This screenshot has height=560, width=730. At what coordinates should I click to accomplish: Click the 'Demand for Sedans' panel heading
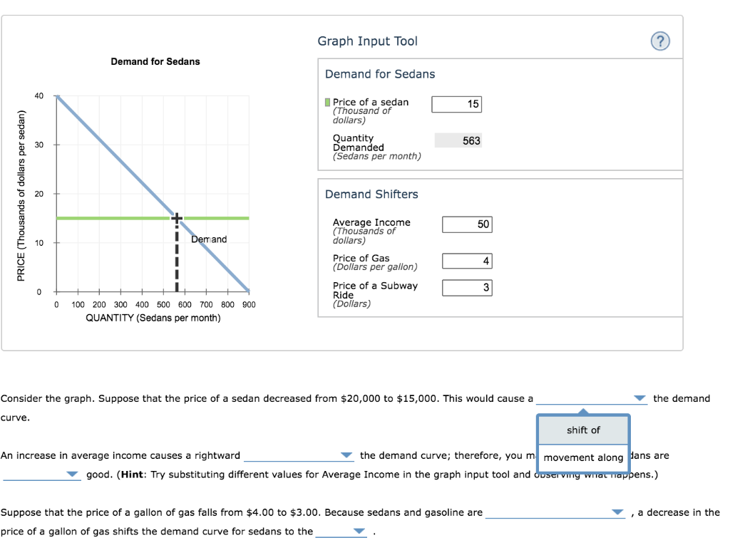pos(380,73)
